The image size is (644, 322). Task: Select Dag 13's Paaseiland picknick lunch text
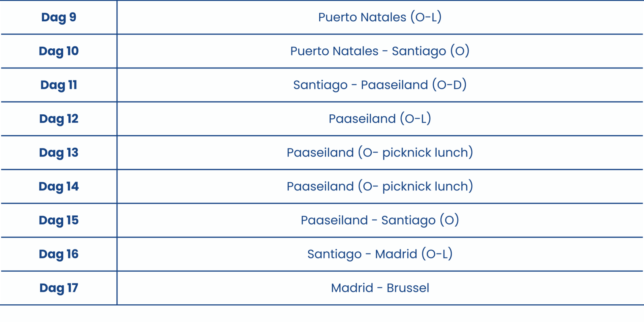click(x=380, y=153)
